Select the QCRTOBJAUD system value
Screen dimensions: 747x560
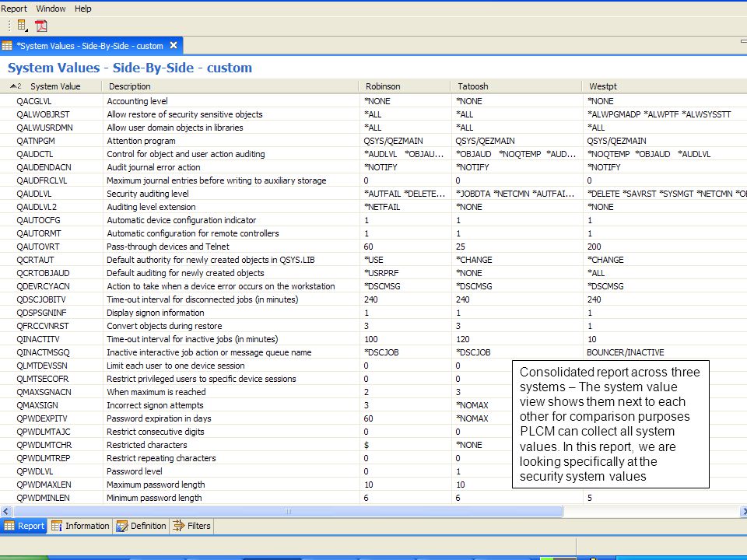[43, 273]
